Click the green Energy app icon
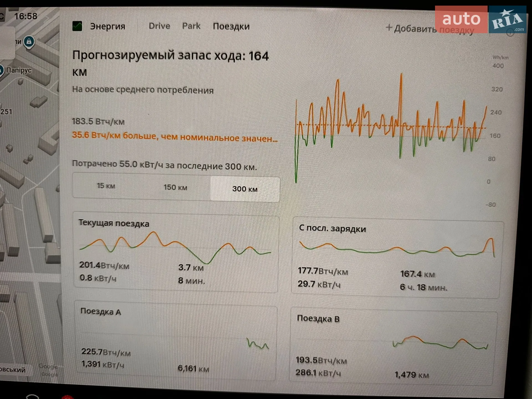Image resolution: width=532 pixels, height=399 pixels. point(77,26)
